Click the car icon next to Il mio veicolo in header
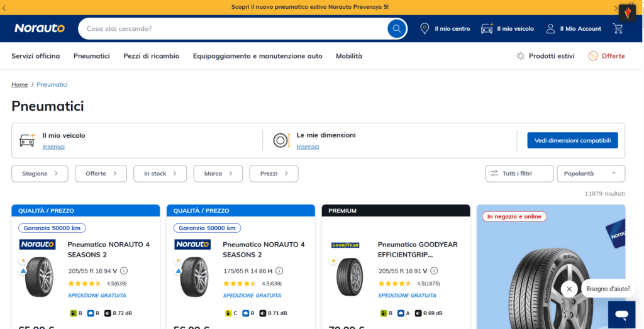The image size is (644, 329). click(x=487, y=29)
